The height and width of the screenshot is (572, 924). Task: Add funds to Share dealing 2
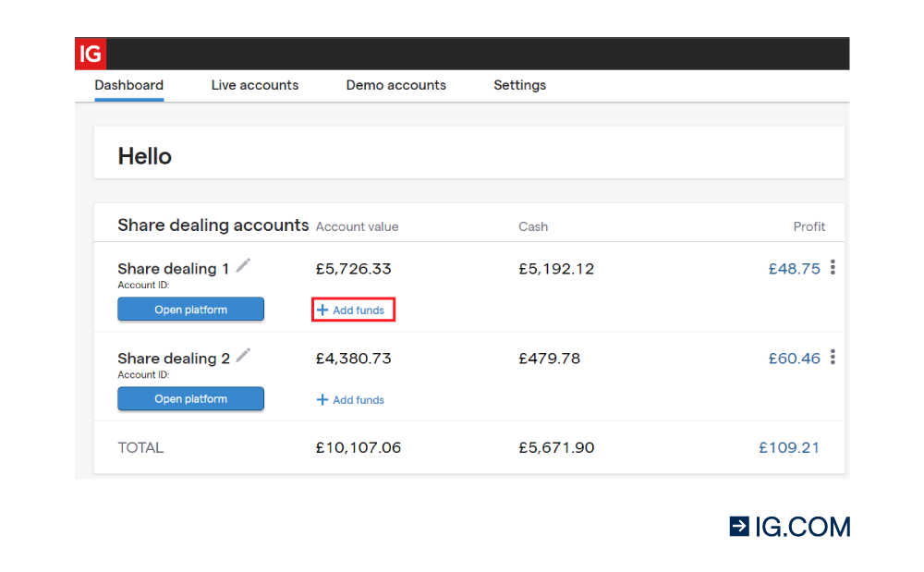(x=350, y=398)
